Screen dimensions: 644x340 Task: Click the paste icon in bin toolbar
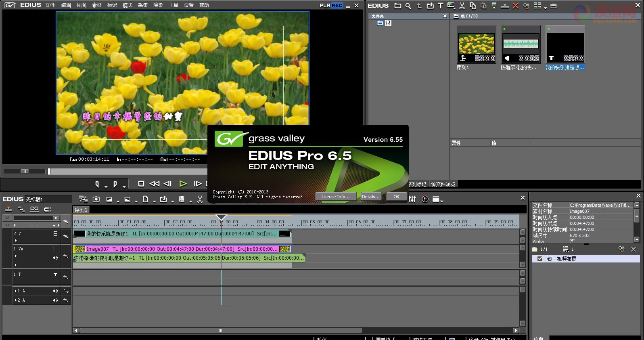[483, 6]
